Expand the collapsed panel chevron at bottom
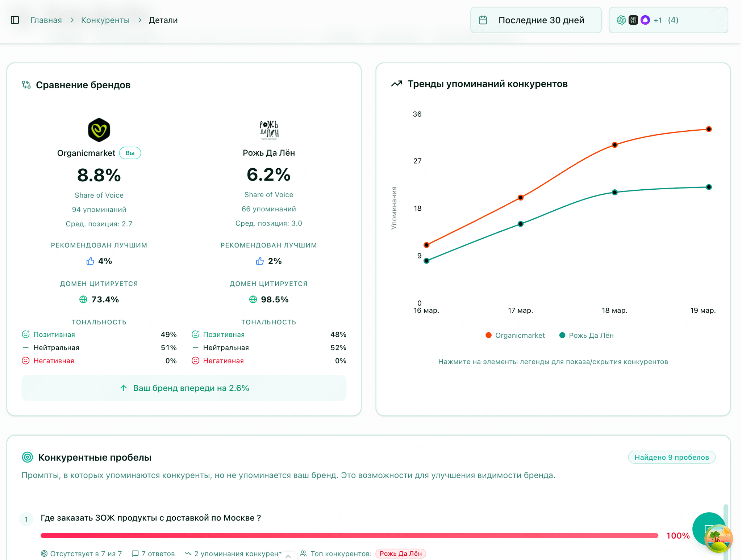Screen dimensions: 742x560 click(288, 556)
